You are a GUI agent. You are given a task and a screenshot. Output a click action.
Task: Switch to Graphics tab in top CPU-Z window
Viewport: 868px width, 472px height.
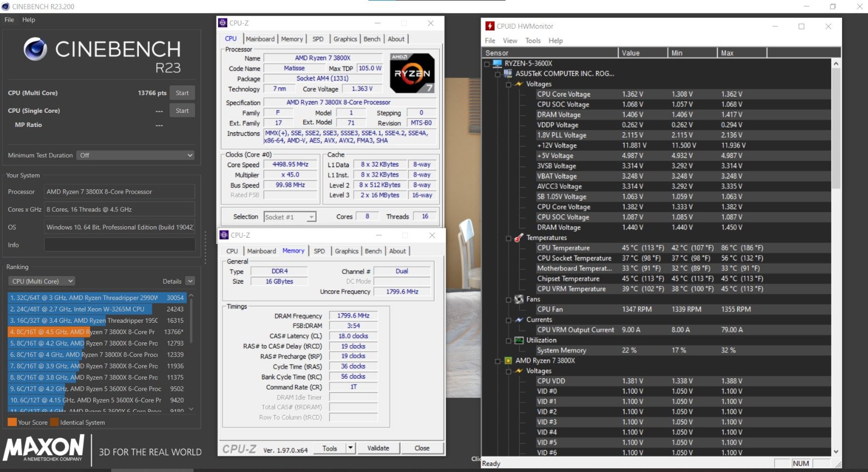coord(345,39)
